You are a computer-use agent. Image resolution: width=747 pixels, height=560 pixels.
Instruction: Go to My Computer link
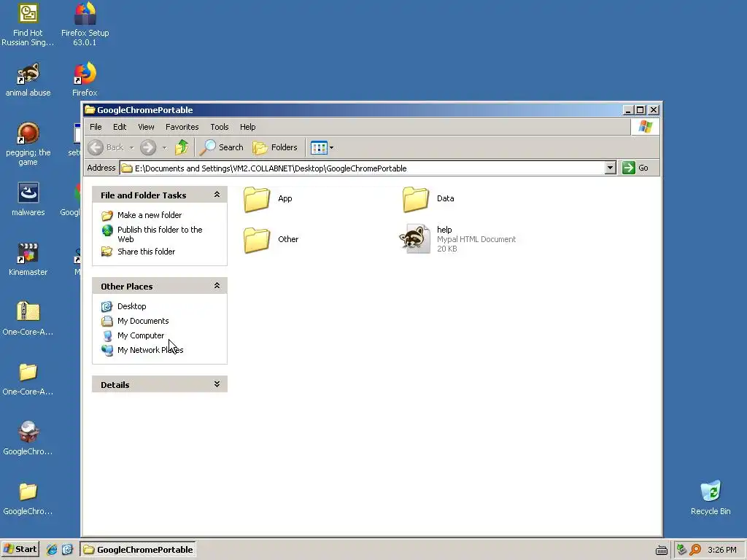[x=141, y=335]
